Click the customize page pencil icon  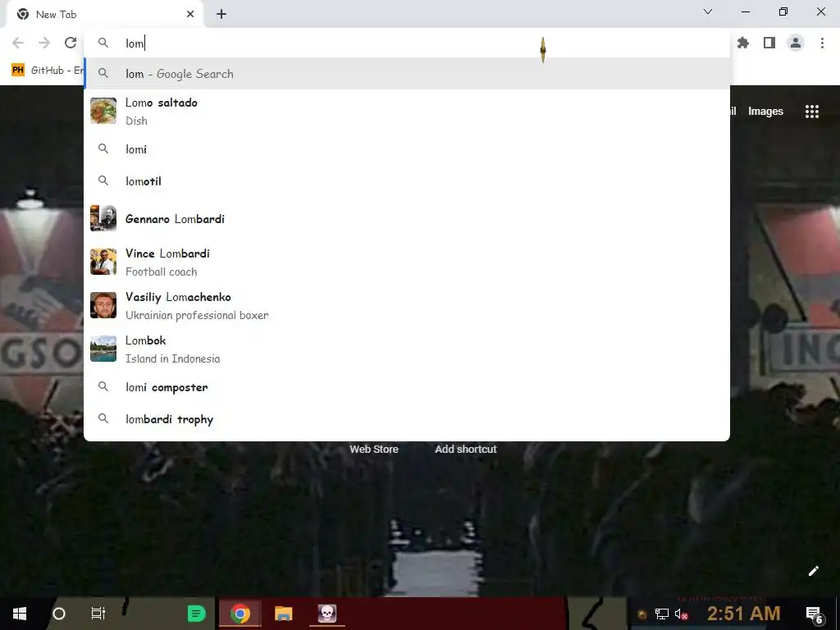[x=813, y=571]
